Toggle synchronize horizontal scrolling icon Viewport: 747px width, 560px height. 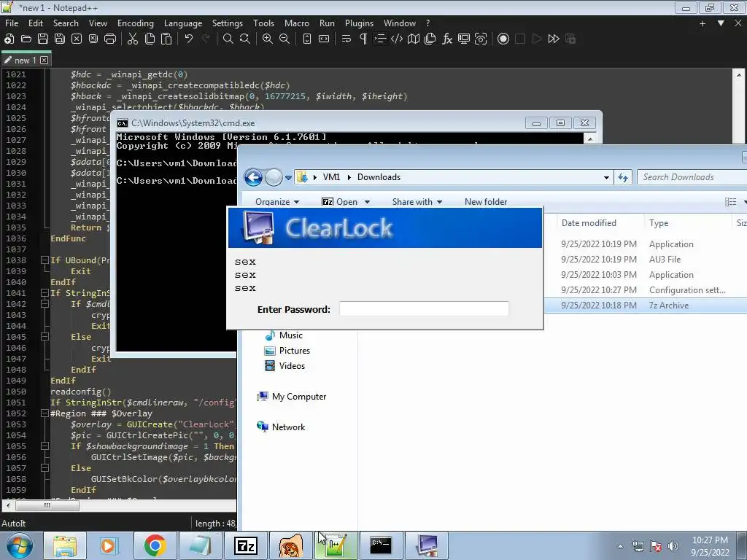324,39
